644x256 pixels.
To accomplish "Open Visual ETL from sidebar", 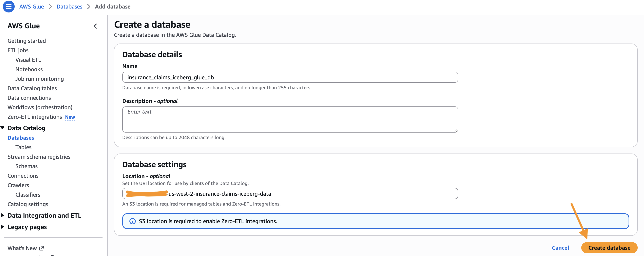I will coord(28,60).
